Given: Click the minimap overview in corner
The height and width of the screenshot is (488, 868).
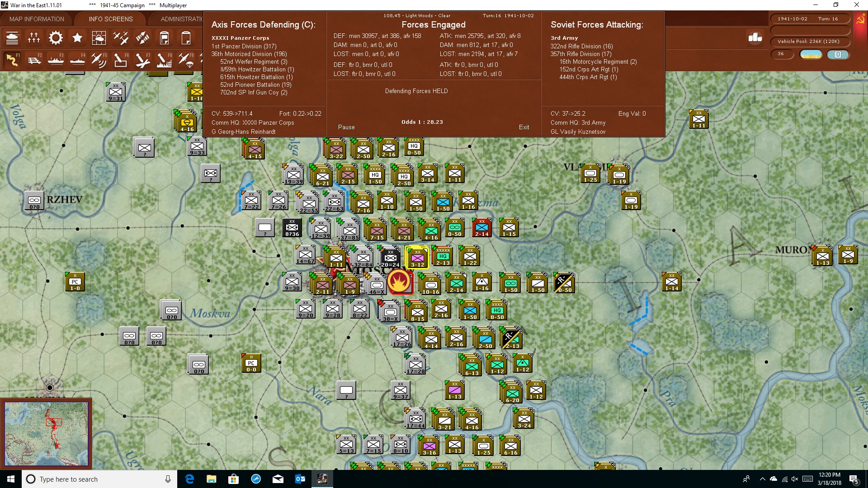Looking at the screenshot, I should [46, 434].
